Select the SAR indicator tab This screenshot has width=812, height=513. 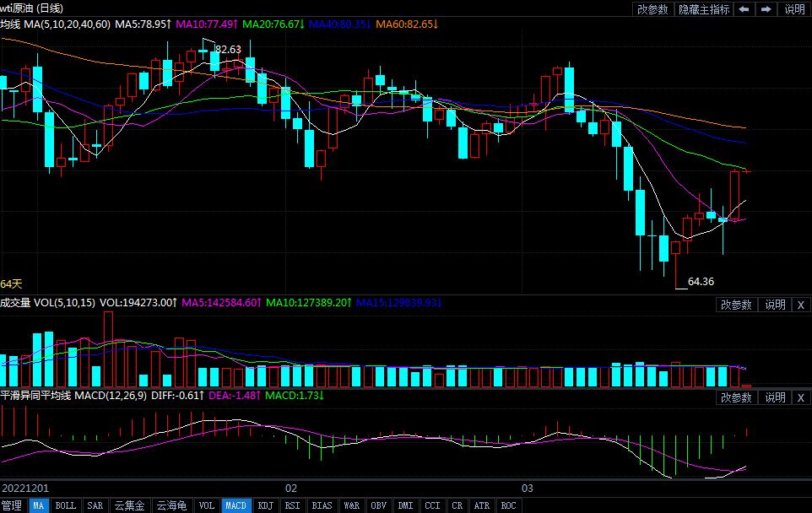click(x=95, y=505)
